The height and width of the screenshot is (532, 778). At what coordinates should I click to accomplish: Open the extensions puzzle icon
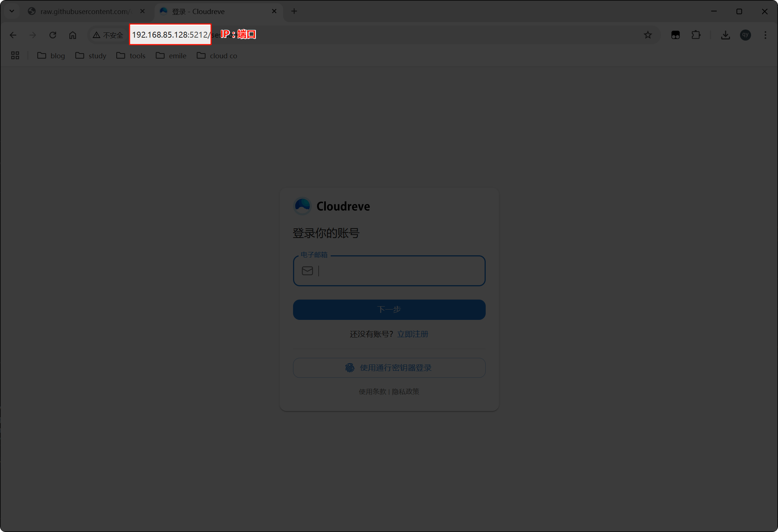[696, 35]
